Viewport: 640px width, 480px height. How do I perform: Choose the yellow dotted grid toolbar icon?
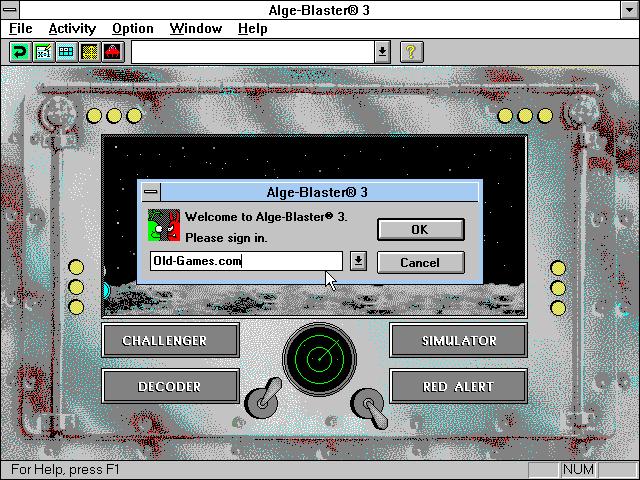pos(90,52)
